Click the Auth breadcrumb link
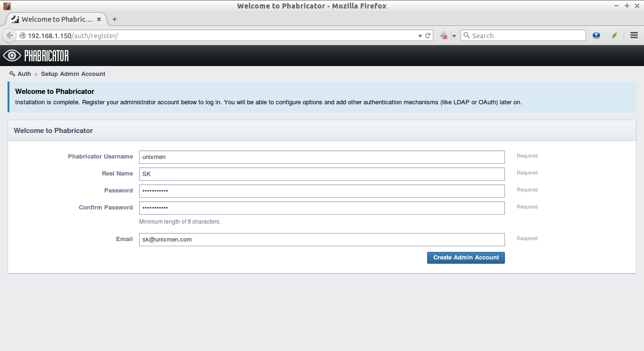Image resolution: width=644 pixels, height=351 pixels. tap(25, 74)
